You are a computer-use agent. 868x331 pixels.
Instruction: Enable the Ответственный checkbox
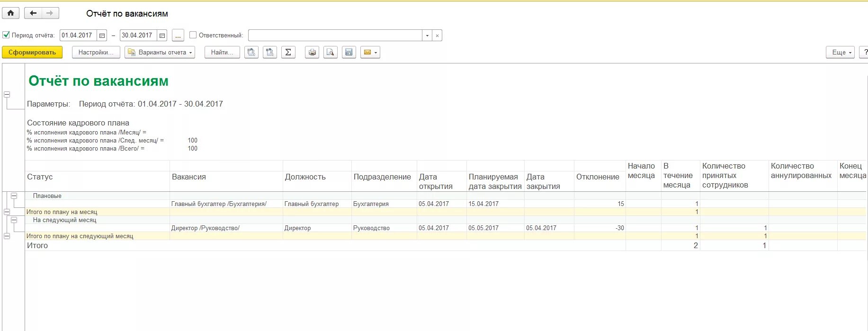(x=193, y=35)
